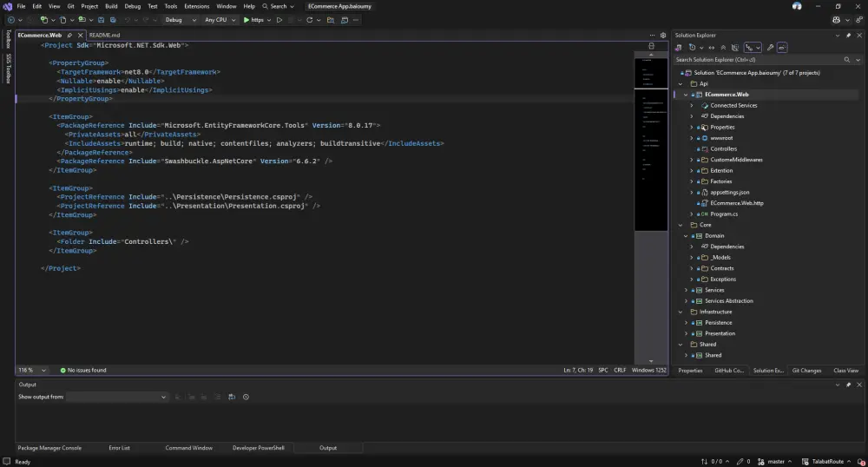The height and width of the screenshot is (467, 868).
Task: Toggle the nesting view button in Solution Explorer
Action: 753,48
